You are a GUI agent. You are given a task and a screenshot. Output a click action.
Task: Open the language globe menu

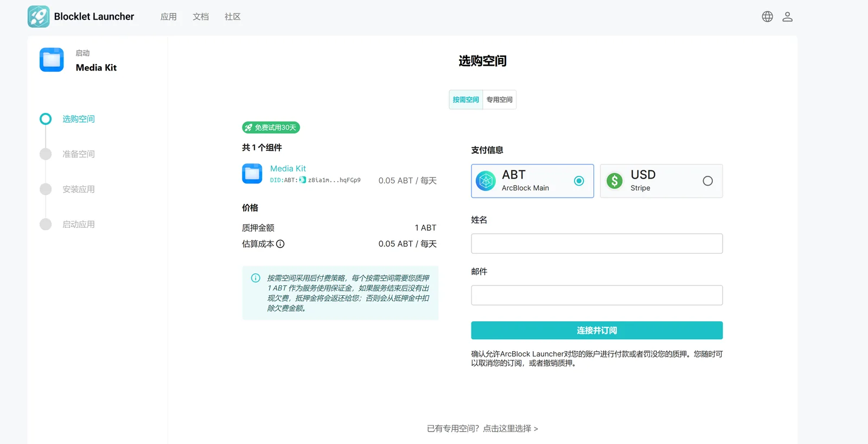click(x=767, y=17)
